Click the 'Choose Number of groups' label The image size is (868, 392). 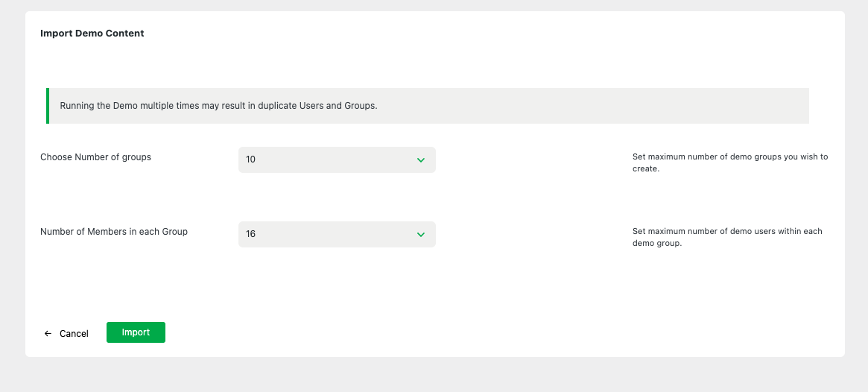tap(95, 157)
